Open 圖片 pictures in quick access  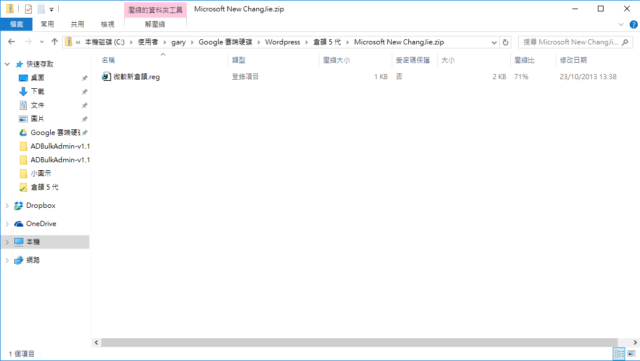(38, 119)
